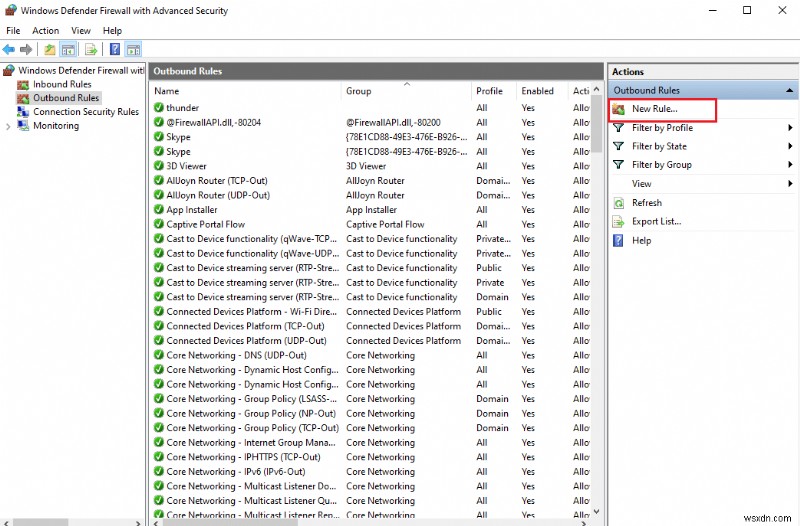Open Filter by Profile submenu arrow
Viewport: 800px width, 526px height.
(790, 128)
